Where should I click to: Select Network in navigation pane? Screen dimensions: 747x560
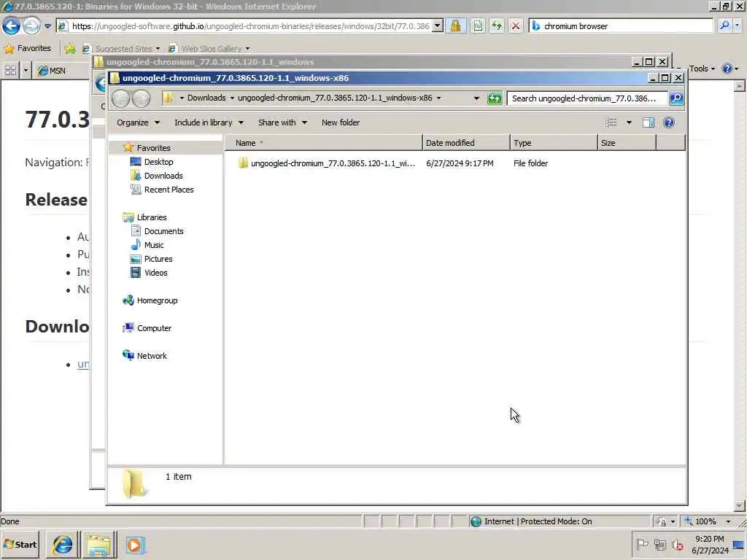point(152,356)
